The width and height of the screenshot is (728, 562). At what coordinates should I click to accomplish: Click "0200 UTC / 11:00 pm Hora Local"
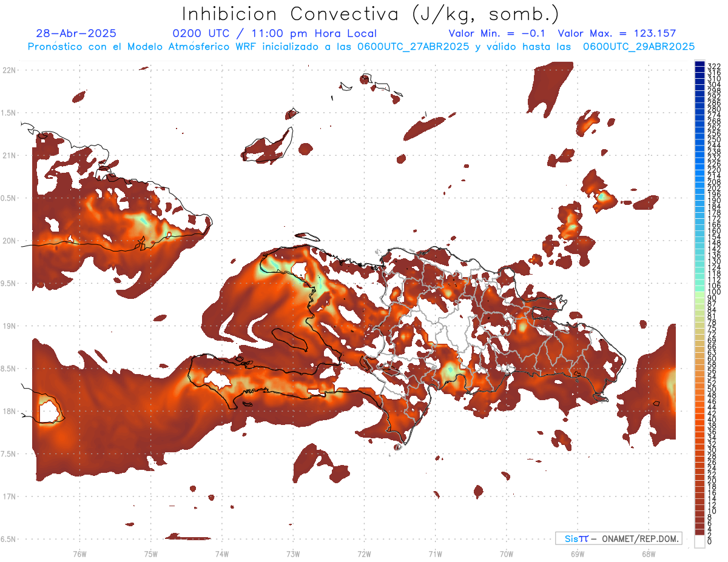click(x=275, y=33)
